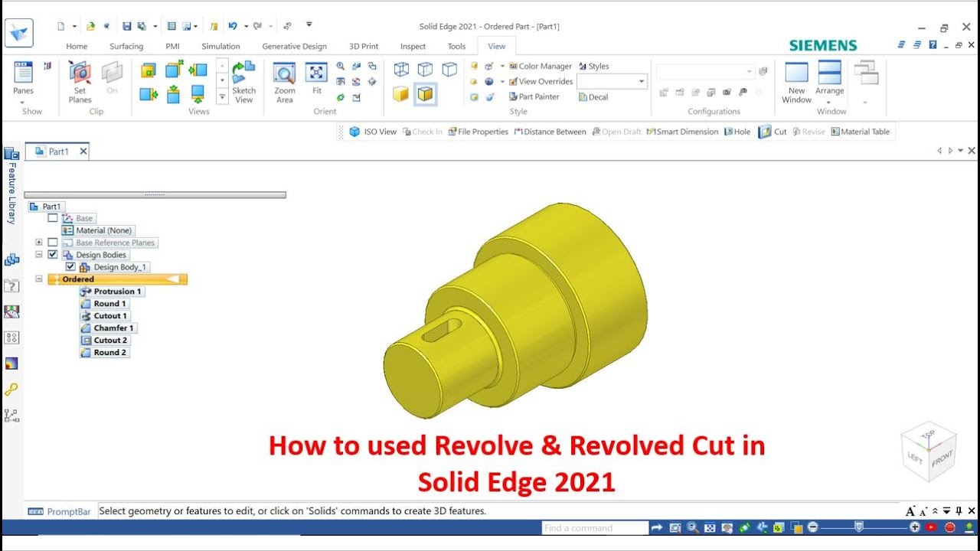Click the Distance Between command
The height and width of the screenshot is (551, 980).
550,132
